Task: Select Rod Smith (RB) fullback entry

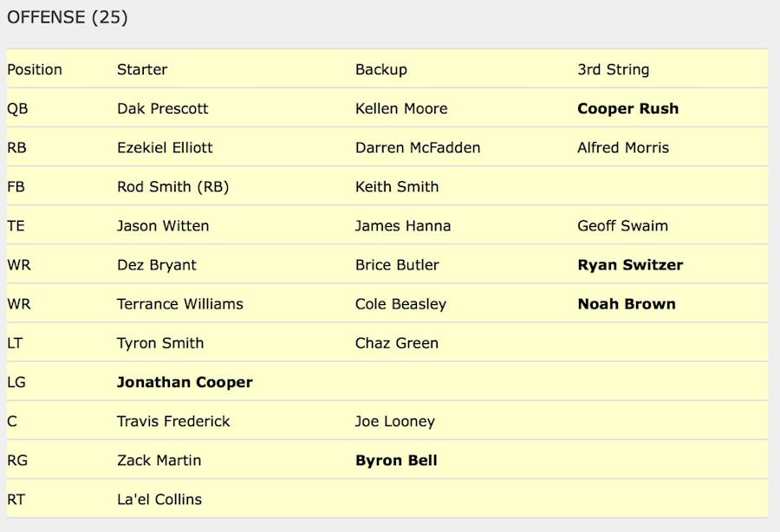Action: 172,186
